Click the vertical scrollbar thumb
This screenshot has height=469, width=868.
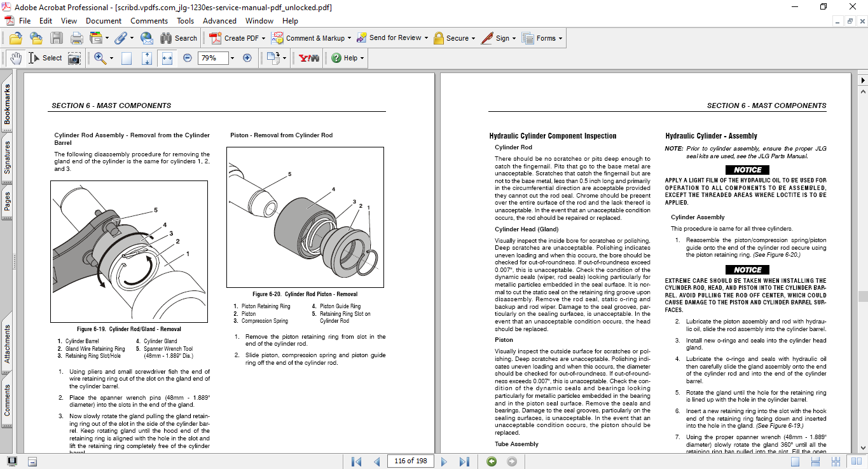[862, 296]
